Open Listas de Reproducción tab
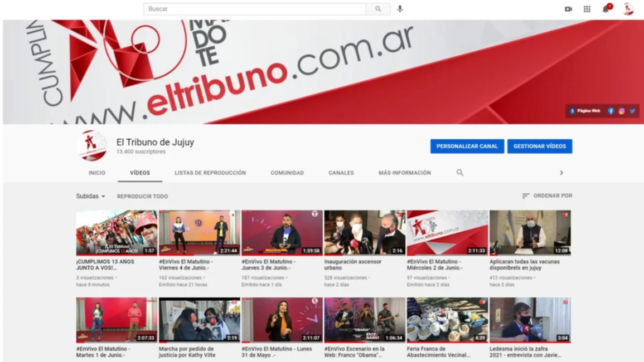Viewport: 644px width, 362px height. tap(210, 173)
